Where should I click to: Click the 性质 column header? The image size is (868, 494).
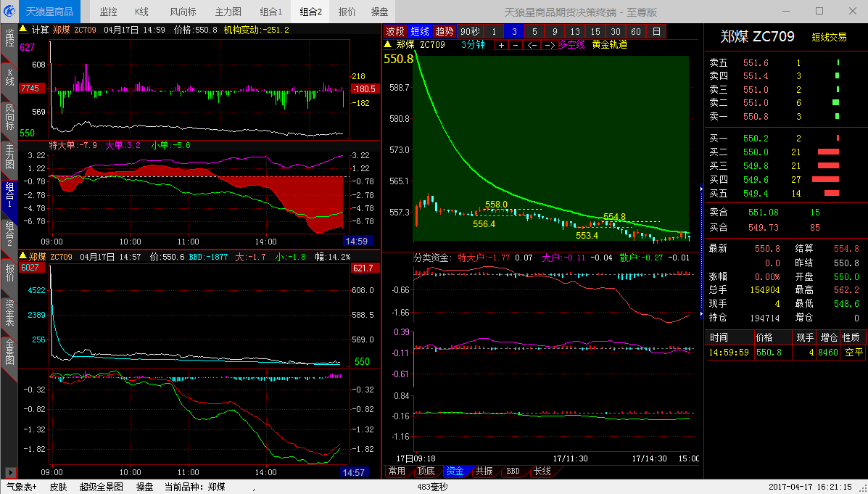[x=851, y=337]
